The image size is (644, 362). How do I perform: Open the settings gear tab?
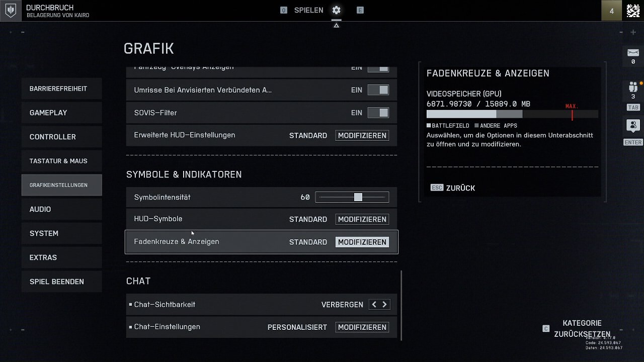tap(336, 10)
